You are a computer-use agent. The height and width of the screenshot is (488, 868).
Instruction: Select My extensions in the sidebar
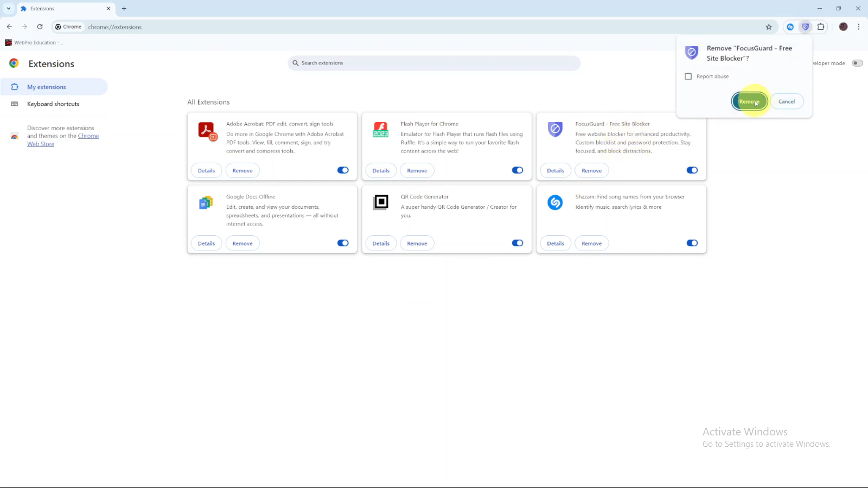54,87
